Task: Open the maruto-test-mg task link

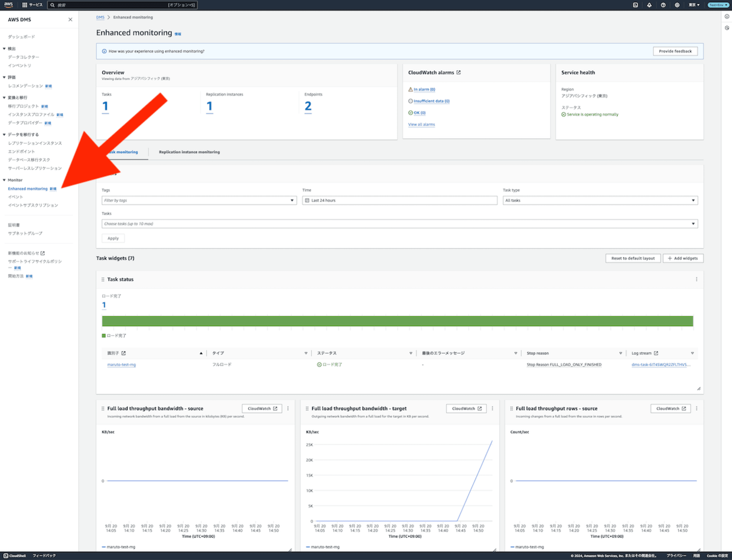Action: tap(122, 365)
